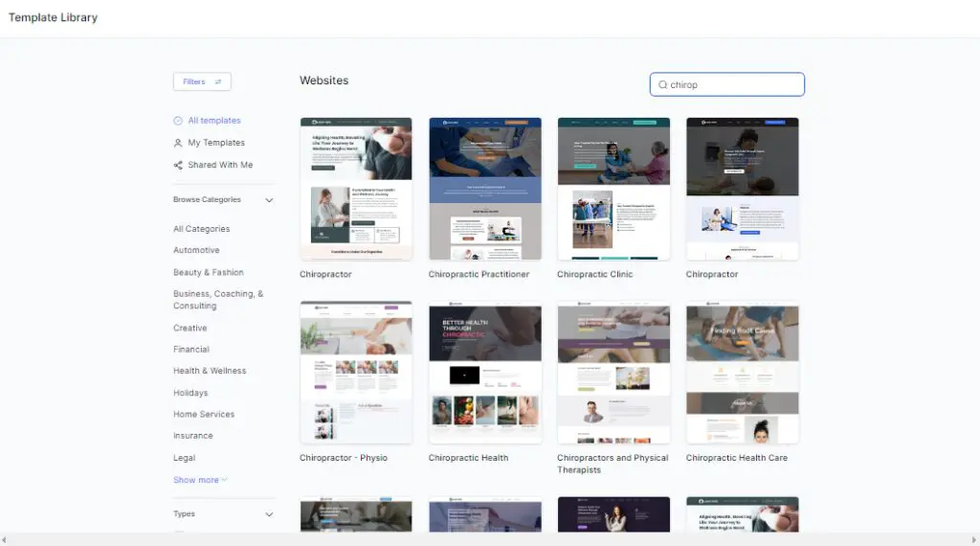Image resolution: width=980 pixels, height=546 pixels.
Task: Expand categories with Show more
Action: pos(200,480)
